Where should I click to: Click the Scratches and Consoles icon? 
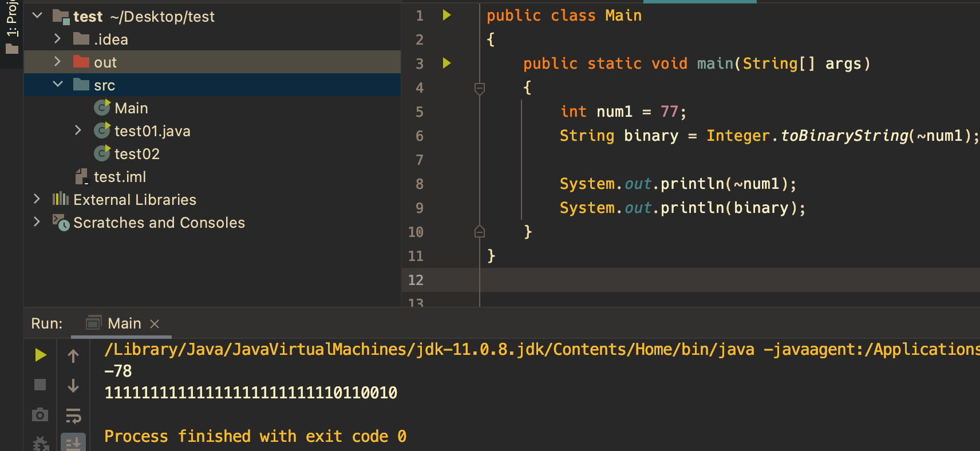tap(61, 222)
